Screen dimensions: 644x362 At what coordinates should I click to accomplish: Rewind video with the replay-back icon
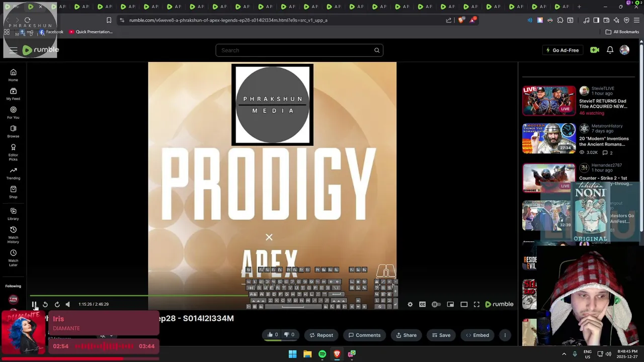[x=45, y=304]
